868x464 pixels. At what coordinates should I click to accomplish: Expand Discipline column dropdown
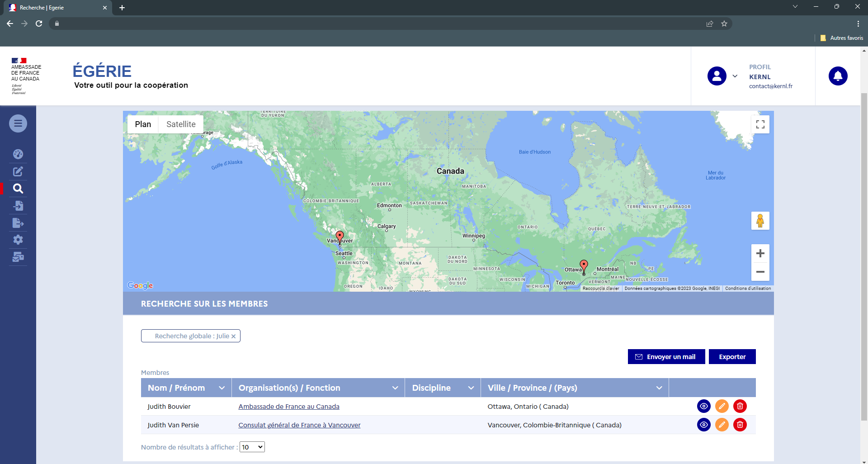coord(471,388)
